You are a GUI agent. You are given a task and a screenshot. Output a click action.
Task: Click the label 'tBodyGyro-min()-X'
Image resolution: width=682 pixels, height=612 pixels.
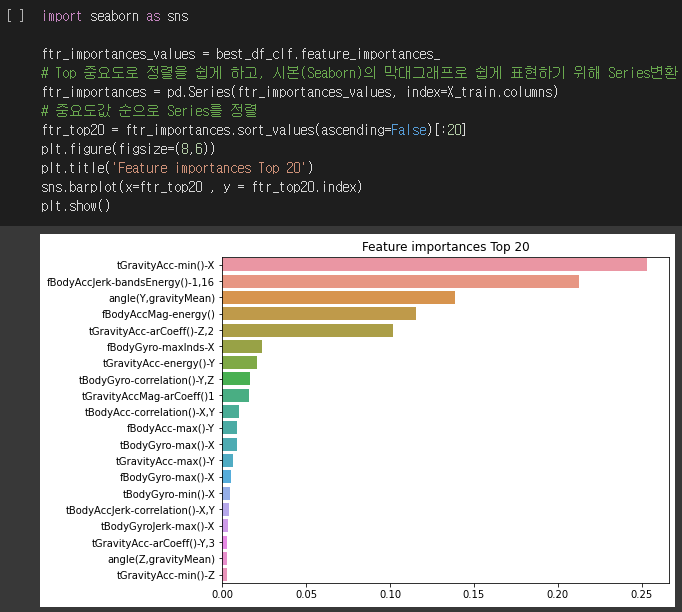169,494
